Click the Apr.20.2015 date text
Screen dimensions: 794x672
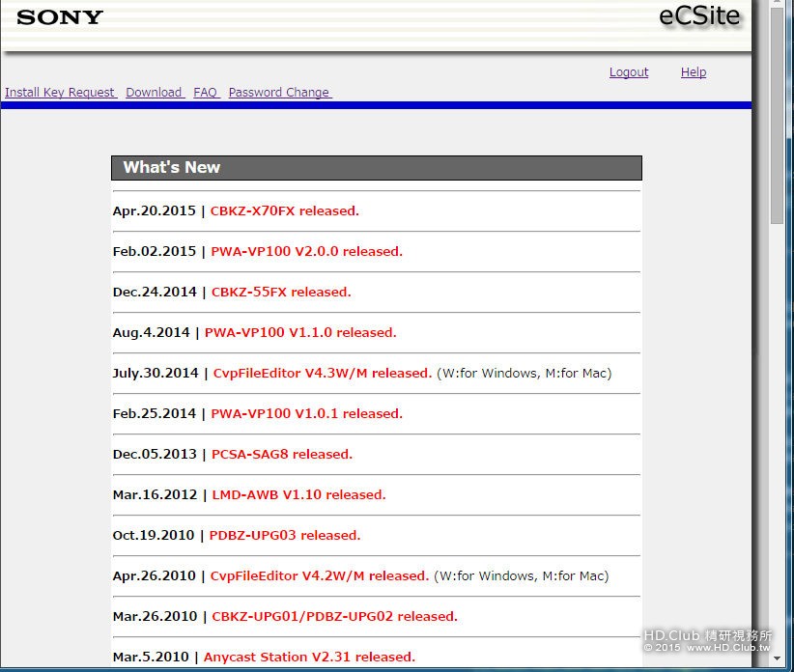pos(154,211)
